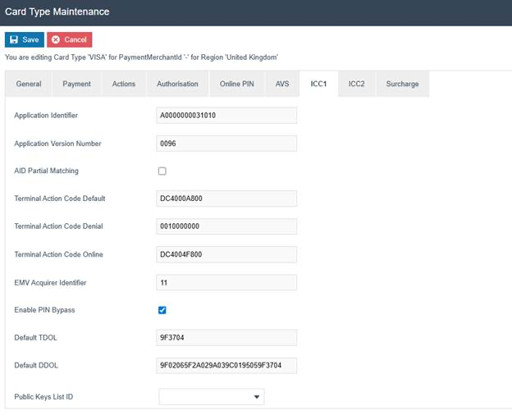Click the Save button
Viewport: 512px width, 420px height.
click(24, 39)
